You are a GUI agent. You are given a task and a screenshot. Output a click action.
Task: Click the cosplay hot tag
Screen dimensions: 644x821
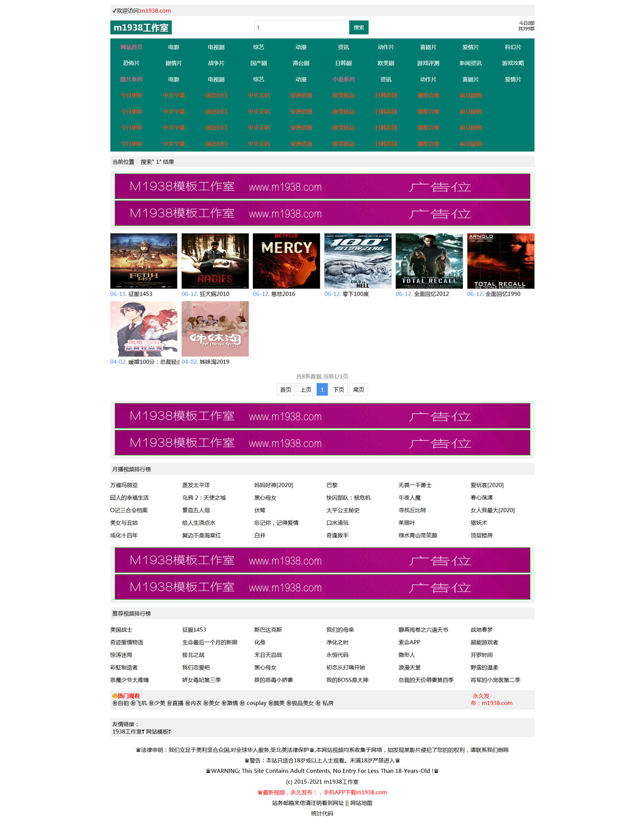(256, 703)
